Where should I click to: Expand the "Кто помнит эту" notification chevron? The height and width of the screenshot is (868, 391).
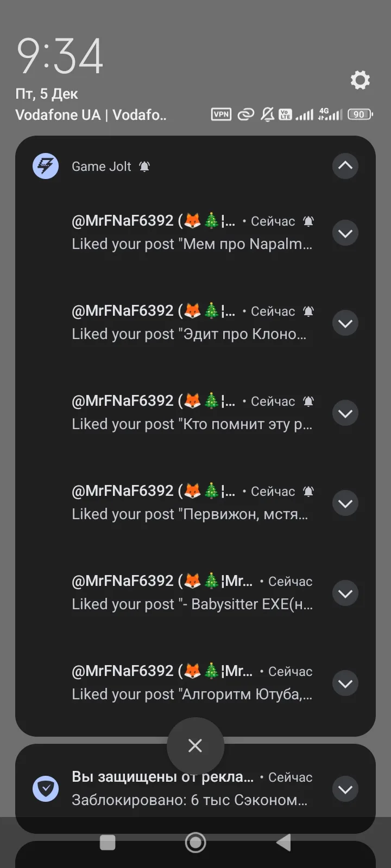pos(345,413)
